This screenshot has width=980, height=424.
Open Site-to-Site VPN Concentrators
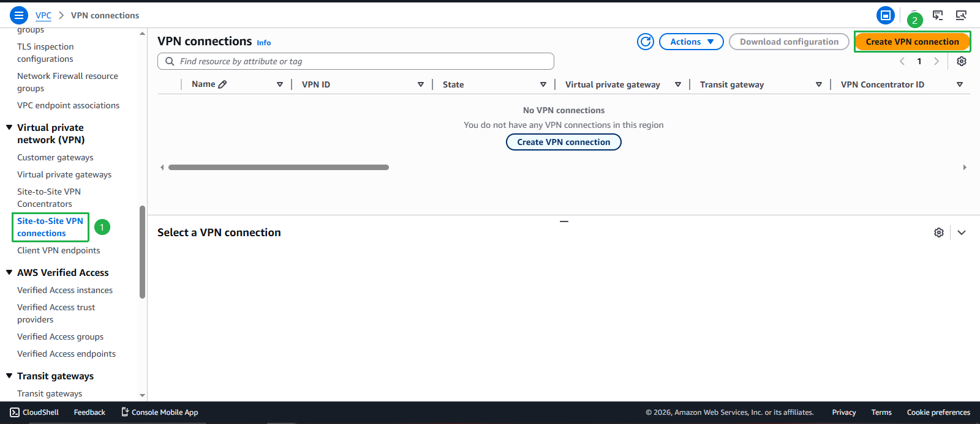(49, 198)
